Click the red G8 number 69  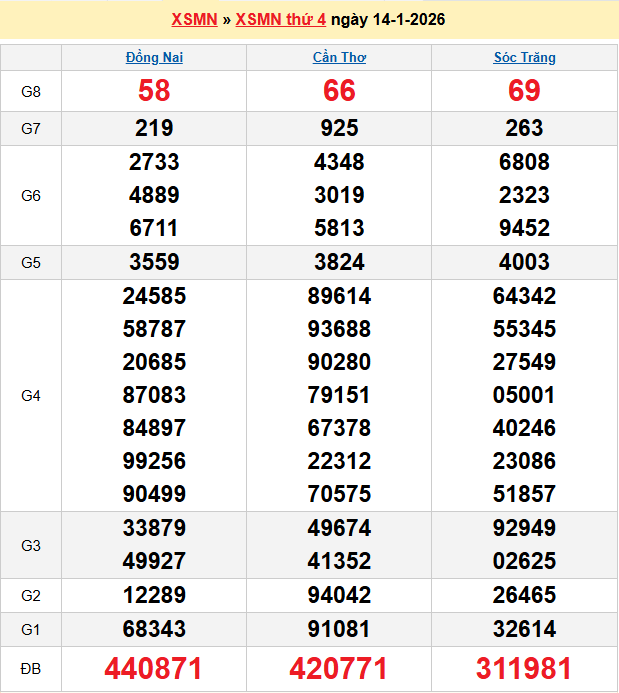(524, 91)
